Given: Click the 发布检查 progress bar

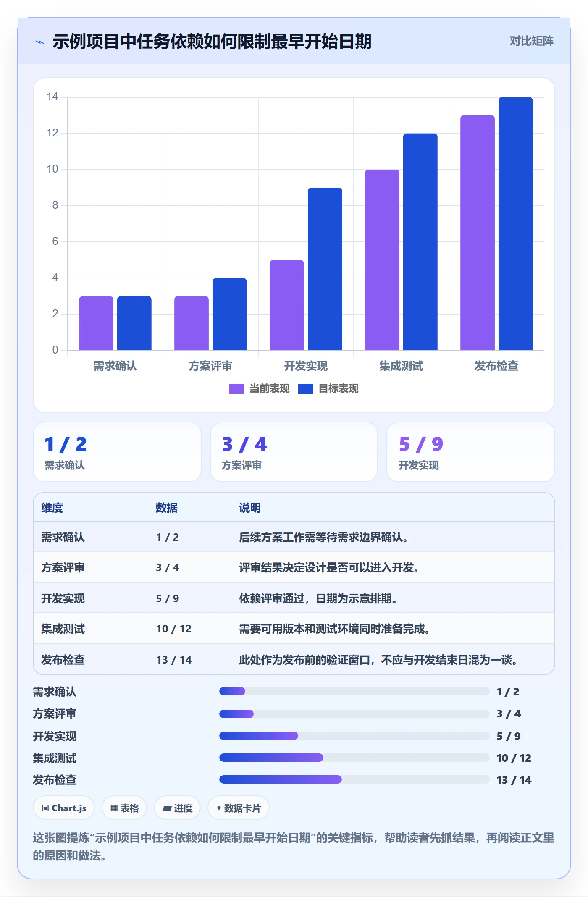Looking at the screenshot, I should (x=354, y=779).
